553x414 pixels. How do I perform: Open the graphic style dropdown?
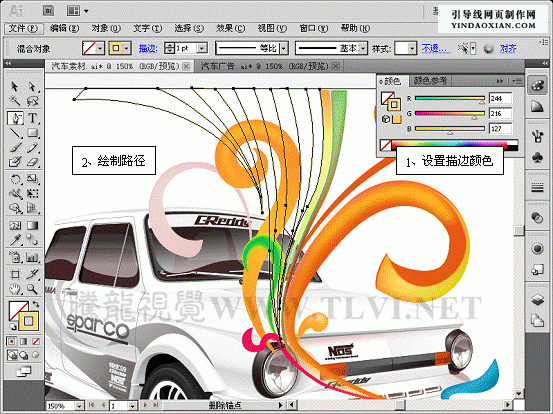(x=412, y=48)
